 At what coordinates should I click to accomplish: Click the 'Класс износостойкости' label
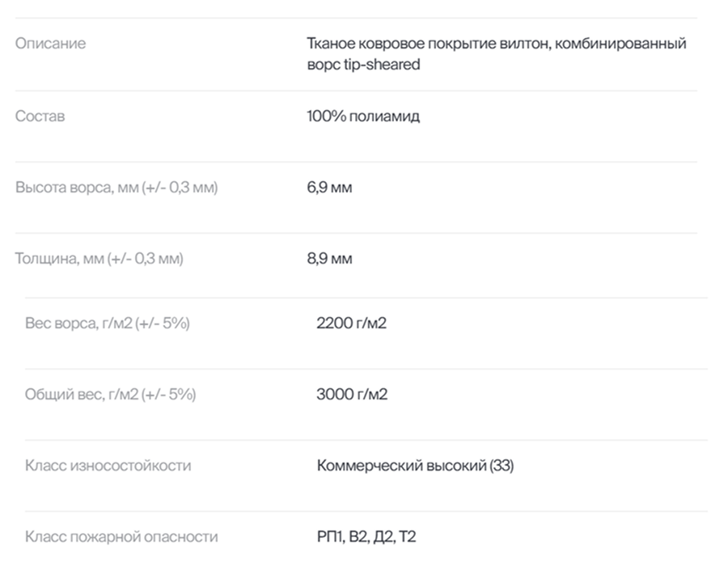point(108,466)
